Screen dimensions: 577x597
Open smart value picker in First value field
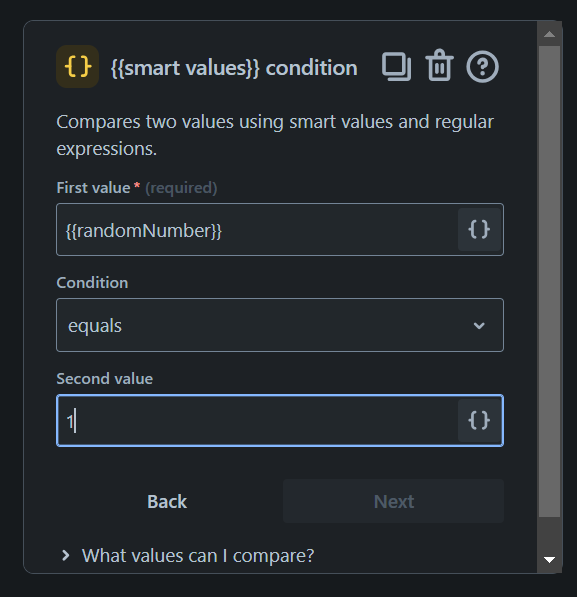tap(479, 230)
